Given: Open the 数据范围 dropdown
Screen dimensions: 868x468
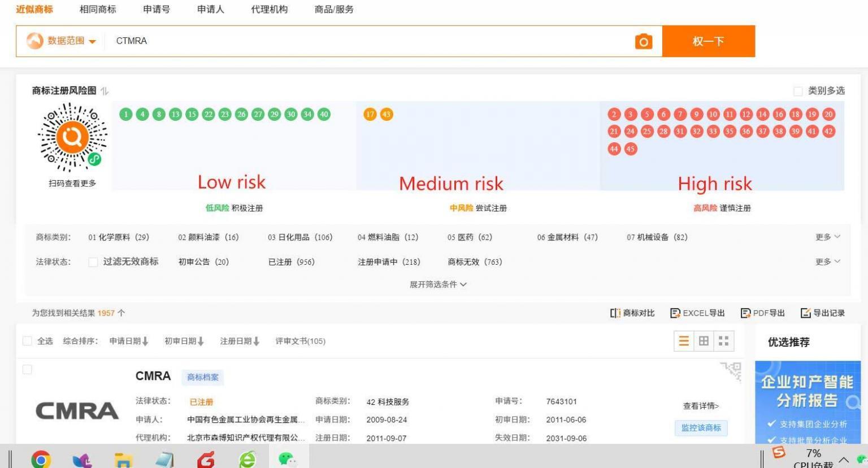Looking at the screenshot, I should pyautogui.click(x=62, y=41).
